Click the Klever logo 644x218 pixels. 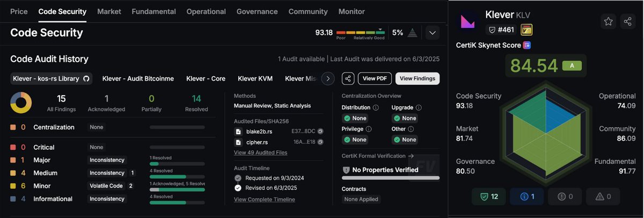point(469,22)
